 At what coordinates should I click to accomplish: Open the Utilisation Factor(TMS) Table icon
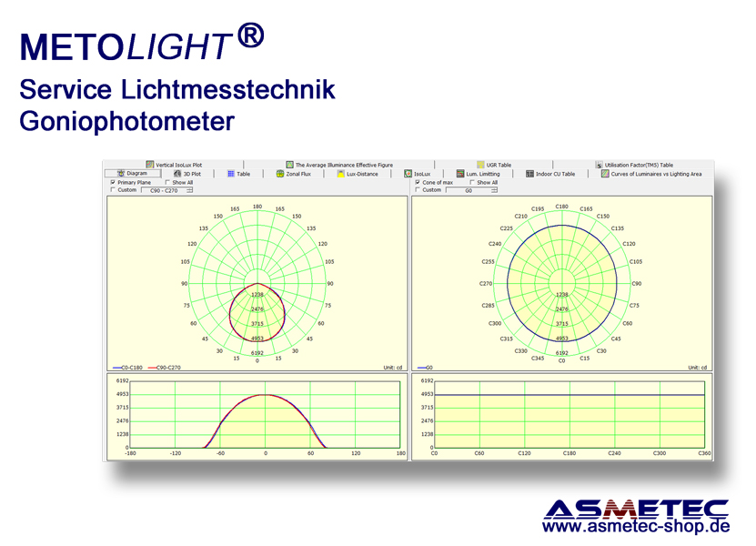click(599, 165)
